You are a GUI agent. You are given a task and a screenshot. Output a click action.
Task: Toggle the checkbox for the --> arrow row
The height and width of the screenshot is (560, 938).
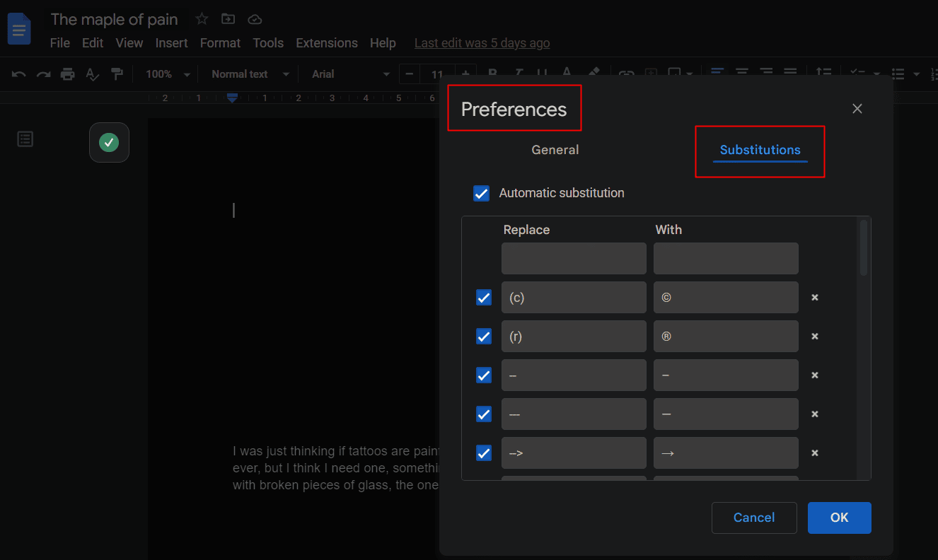click(484, 453)
